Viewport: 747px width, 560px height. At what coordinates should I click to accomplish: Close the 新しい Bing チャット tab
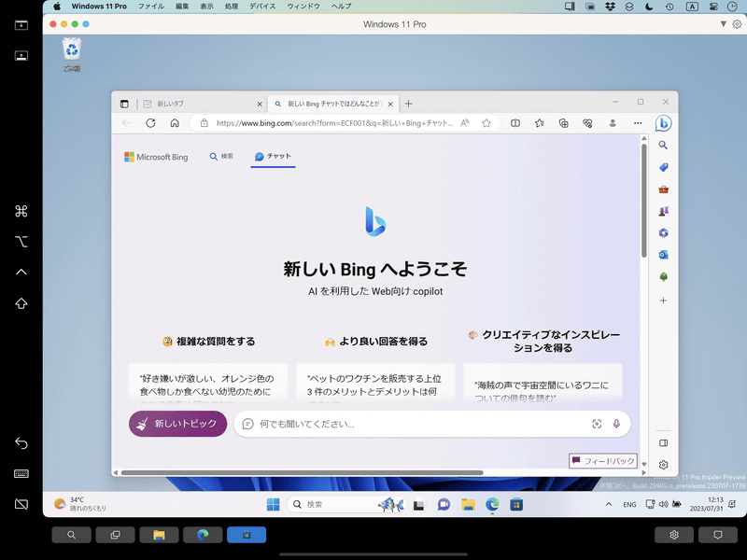[x=390, y=104]
